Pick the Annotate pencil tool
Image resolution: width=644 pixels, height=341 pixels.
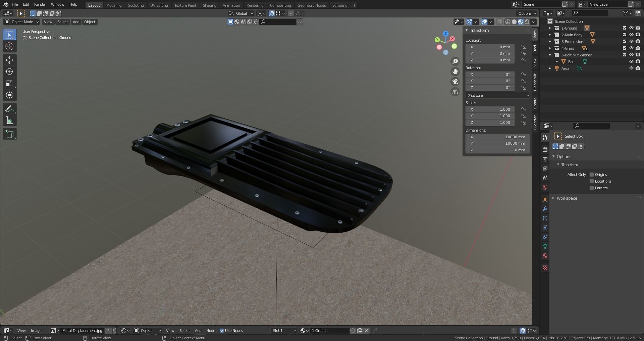coord(9,109)
